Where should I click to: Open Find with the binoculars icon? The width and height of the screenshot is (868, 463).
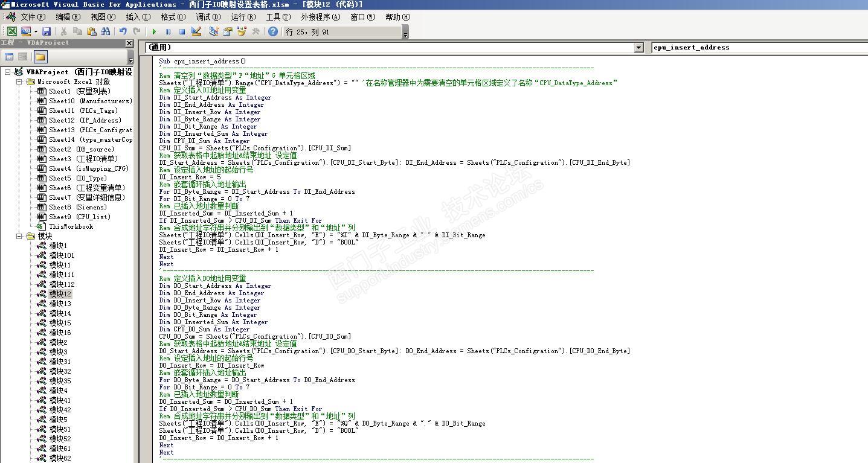[x=106, y=31]
